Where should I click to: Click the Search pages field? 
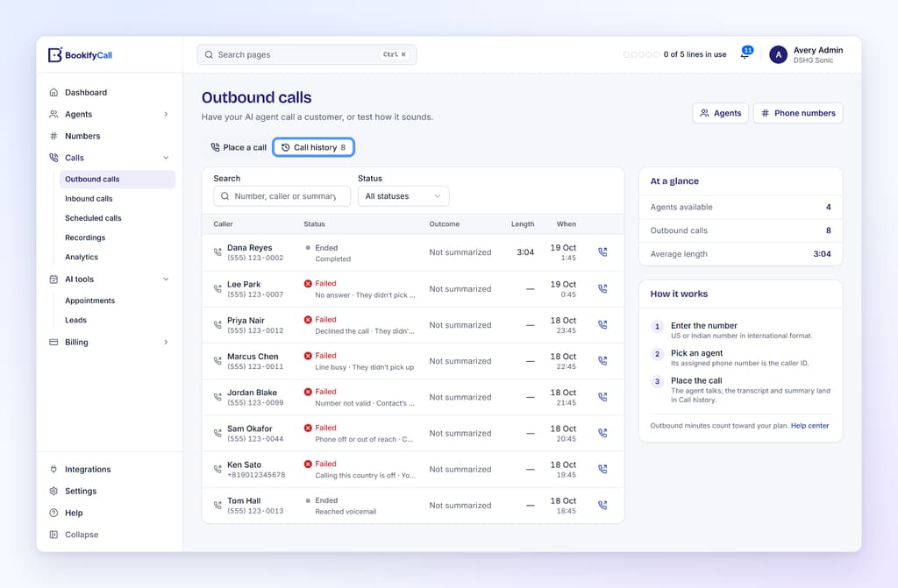307,54
